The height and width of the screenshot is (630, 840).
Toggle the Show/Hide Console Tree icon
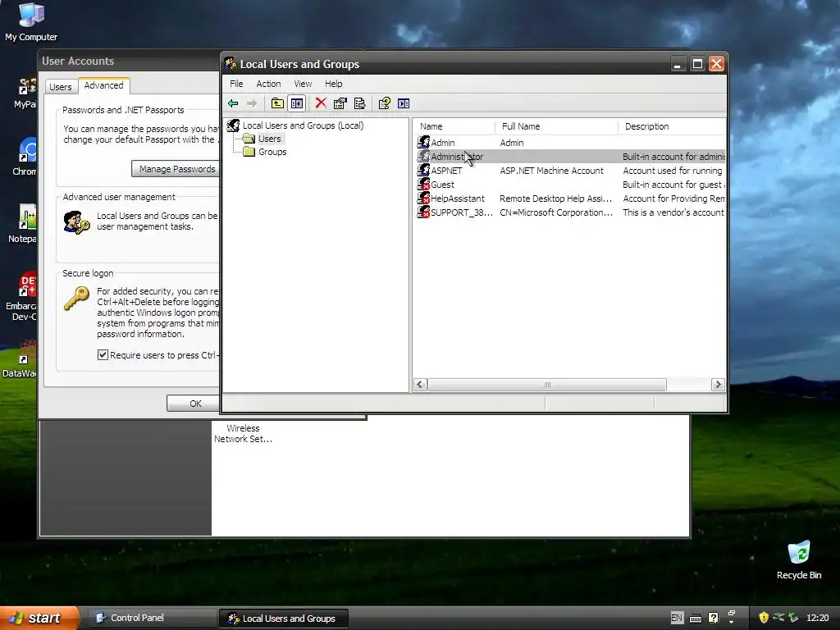(297, 103)
